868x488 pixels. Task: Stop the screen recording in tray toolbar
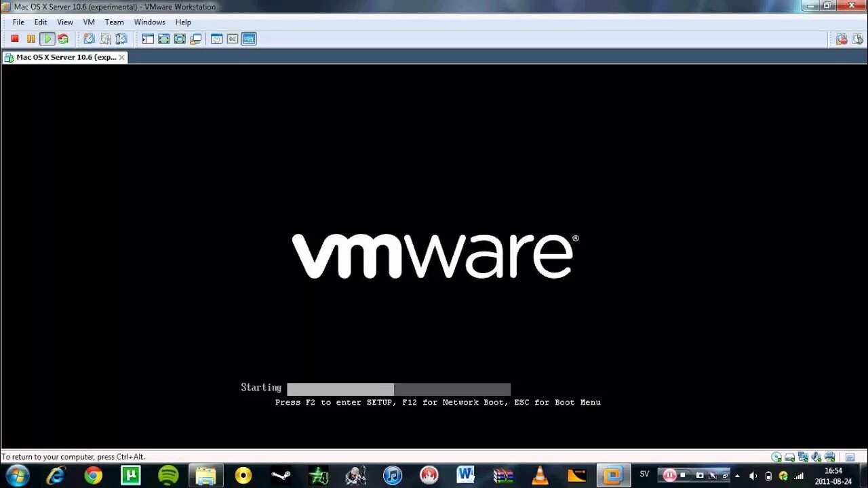(x=684, y=475)
